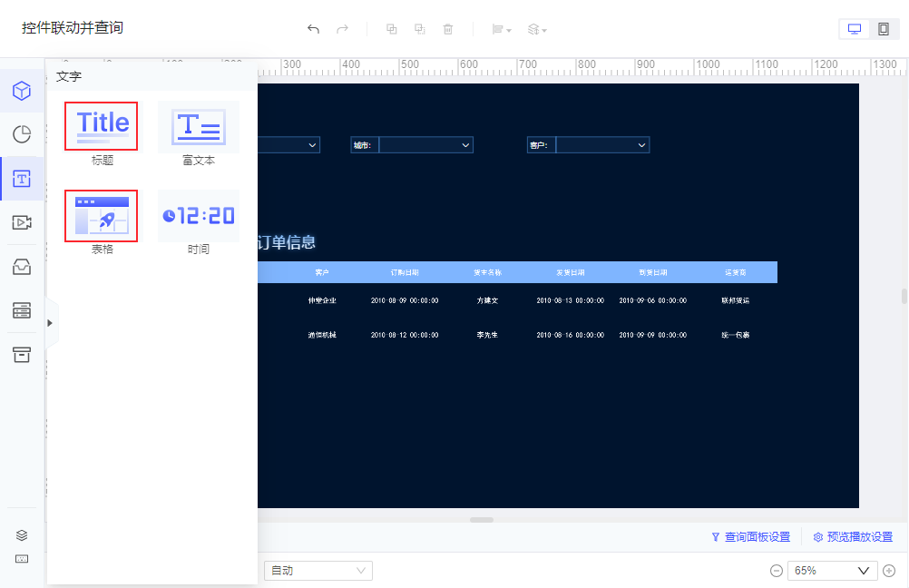909x588 pixels.
Task: Undo the last action
Action: (313, 29)
